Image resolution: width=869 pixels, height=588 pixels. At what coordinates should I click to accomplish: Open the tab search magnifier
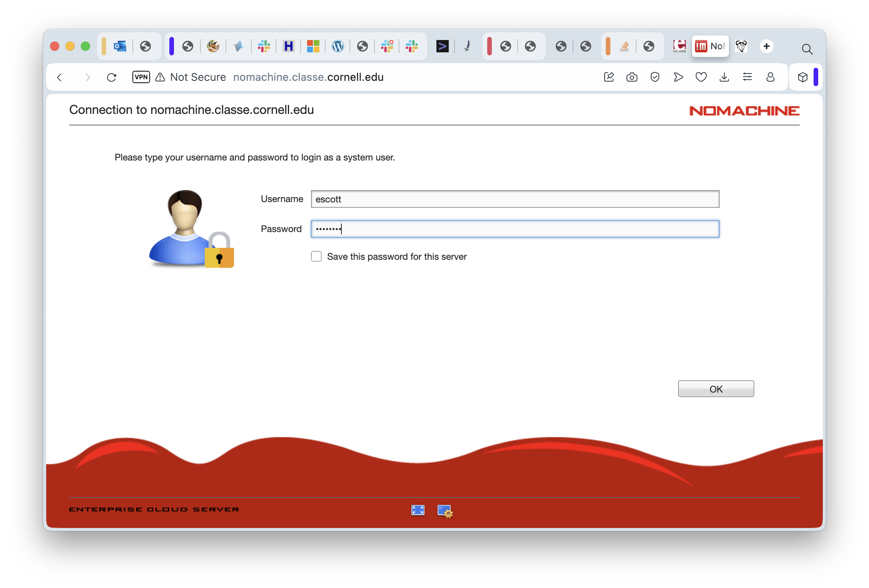tap(807, 49)
